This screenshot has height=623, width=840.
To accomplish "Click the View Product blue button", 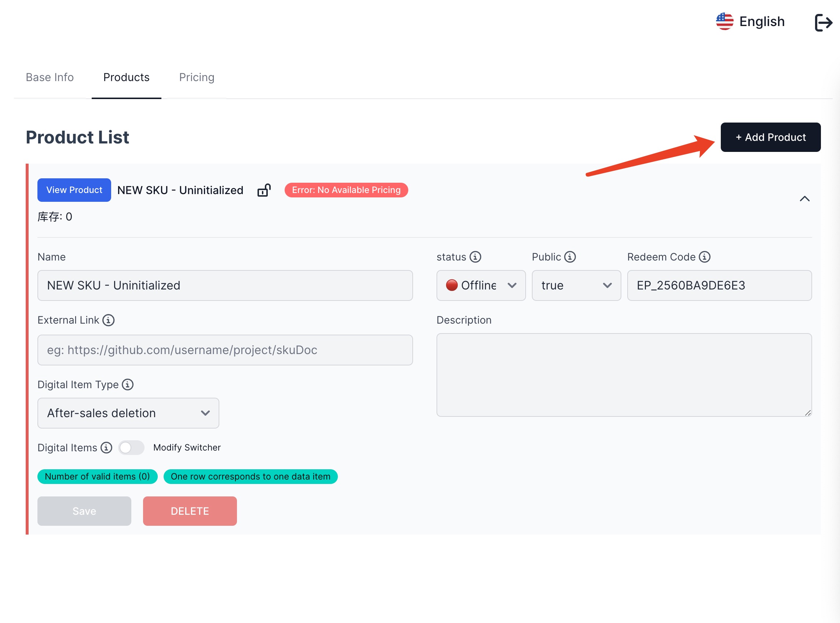I will (x=74, y=190).
